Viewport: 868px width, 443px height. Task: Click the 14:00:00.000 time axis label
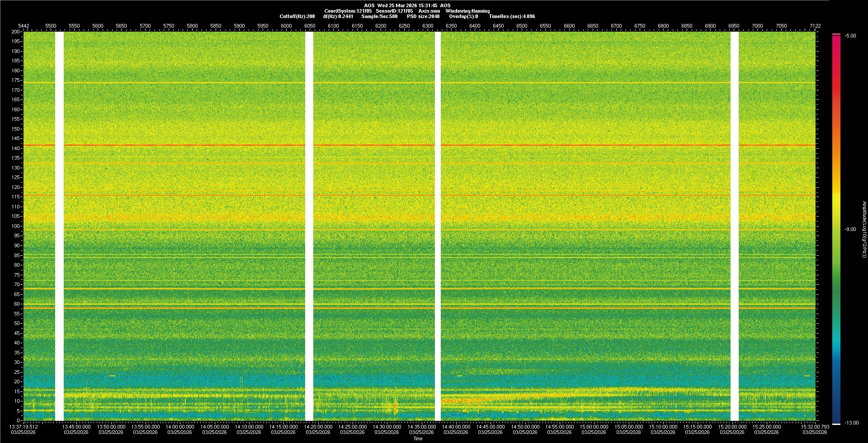click(x=180, y=427)
